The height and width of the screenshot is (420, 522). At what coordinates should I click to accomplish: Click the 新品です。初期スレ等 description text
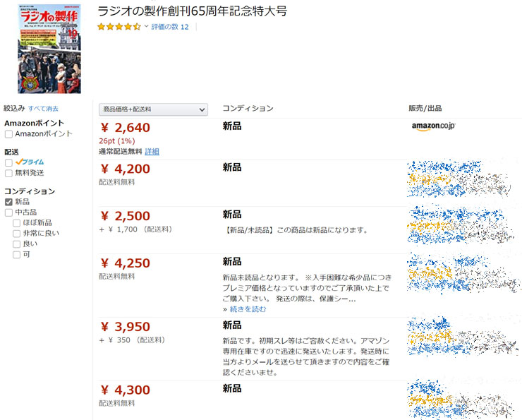click(x=306, y=356)
